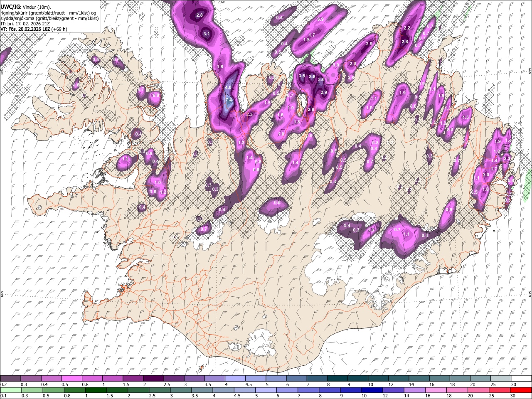
Task: Click the 0.1 label on the green legend
Action: (x=3, y=396)
